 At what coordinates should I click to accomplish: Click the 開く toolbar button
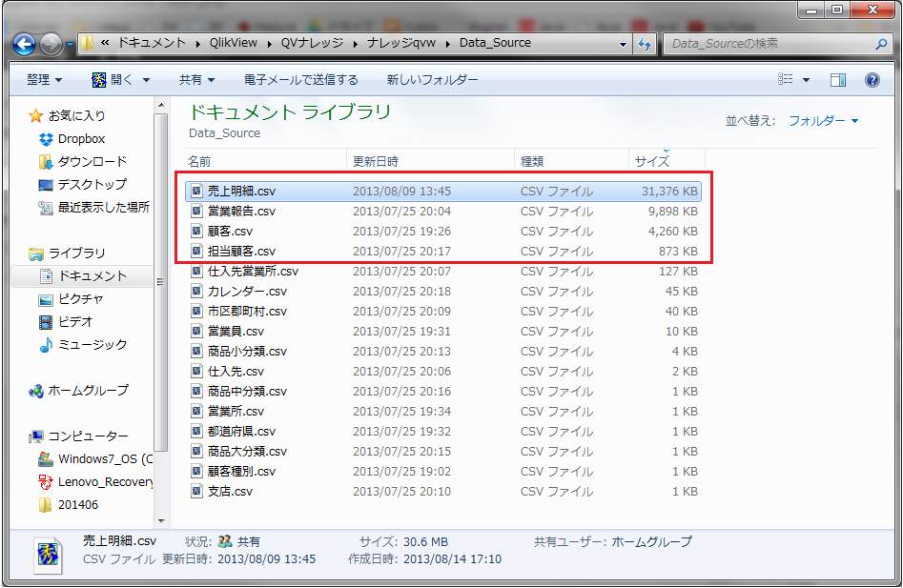click(113, 80)
